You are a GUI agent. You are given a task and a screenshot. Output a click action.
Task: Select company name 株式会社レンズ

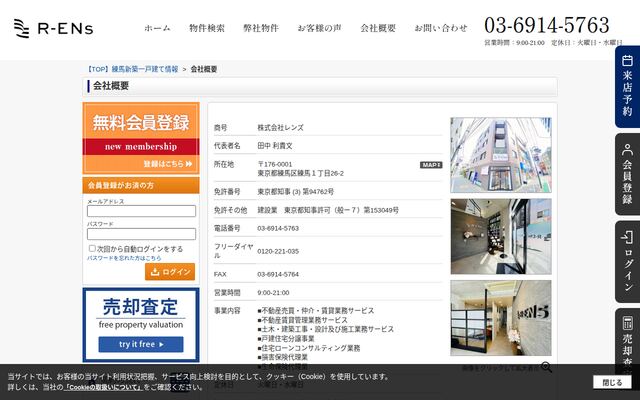(280, 128)
